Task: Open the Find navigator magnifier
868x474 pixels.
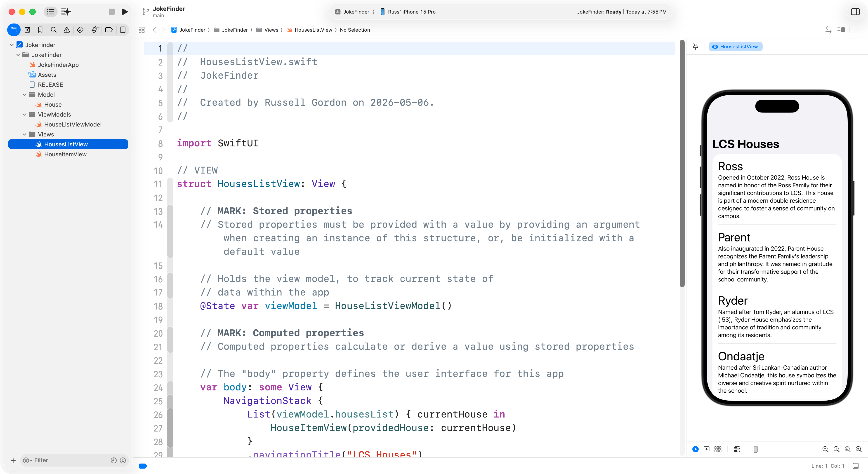Action: coord(54,30)
